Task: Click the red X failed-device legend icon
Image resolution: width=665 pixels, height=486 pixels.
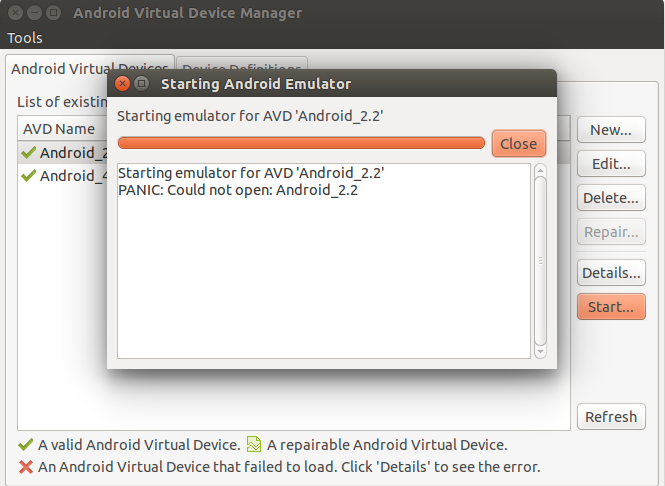Action: tap(26, 467)
